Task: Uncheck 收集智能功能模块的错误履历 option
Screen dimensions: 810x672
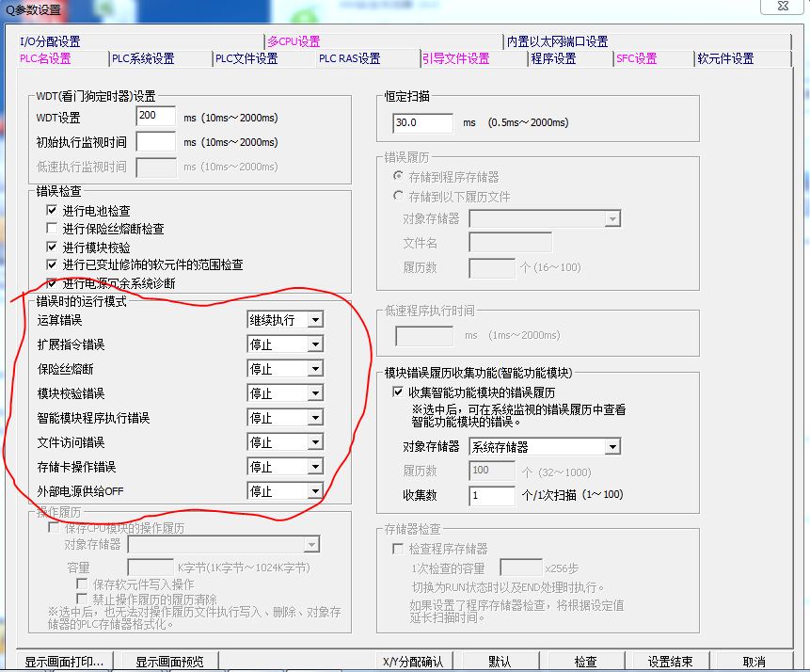Action: point(398,392)
